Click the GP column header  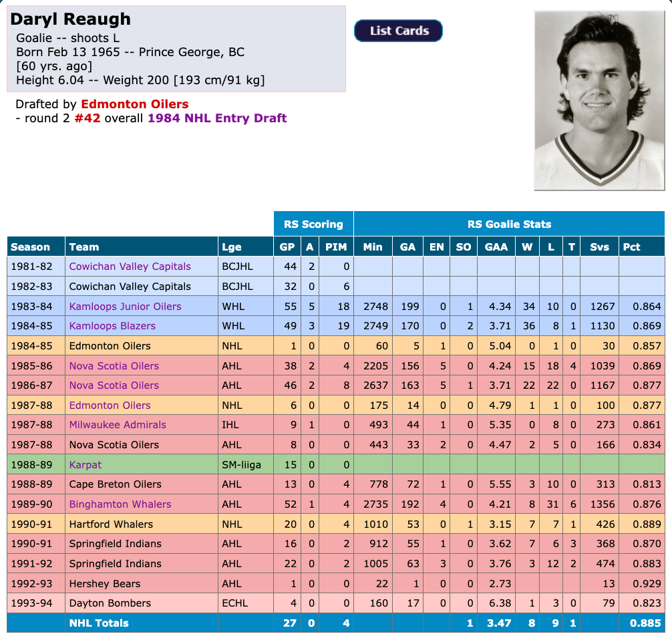tap(287, 247)
